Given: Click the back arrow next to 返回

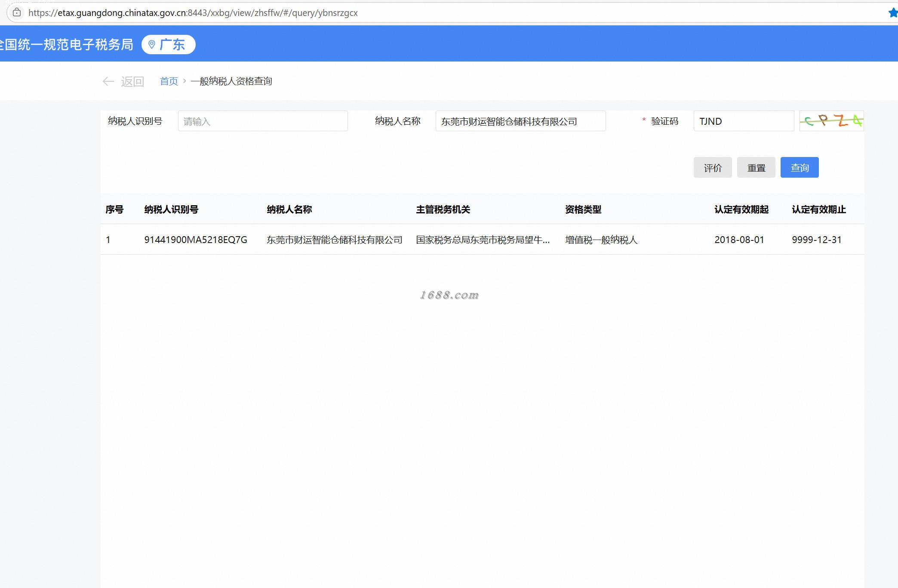Looking at the screenshot, I should click(x=108, y=81).
